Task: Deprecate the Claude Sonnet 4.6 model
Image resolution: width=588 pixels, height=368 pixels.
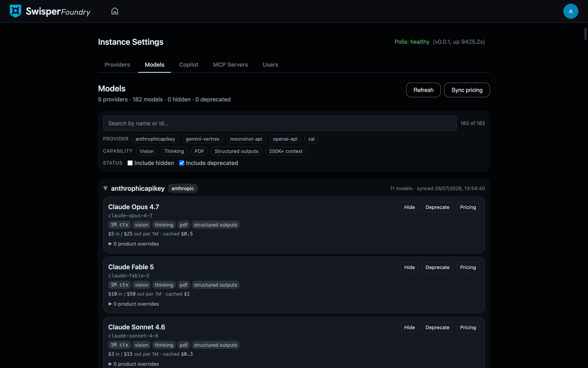Action: click(437, 327)
